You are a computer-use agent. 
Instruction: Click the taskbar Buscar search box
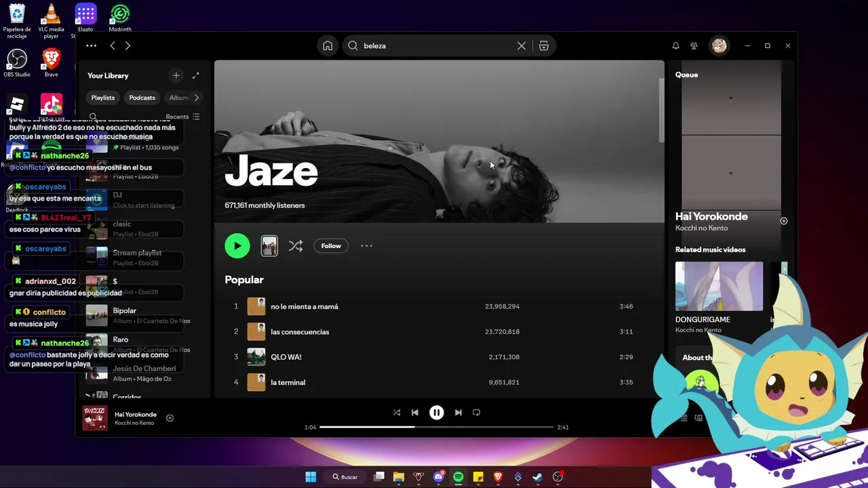346,476
